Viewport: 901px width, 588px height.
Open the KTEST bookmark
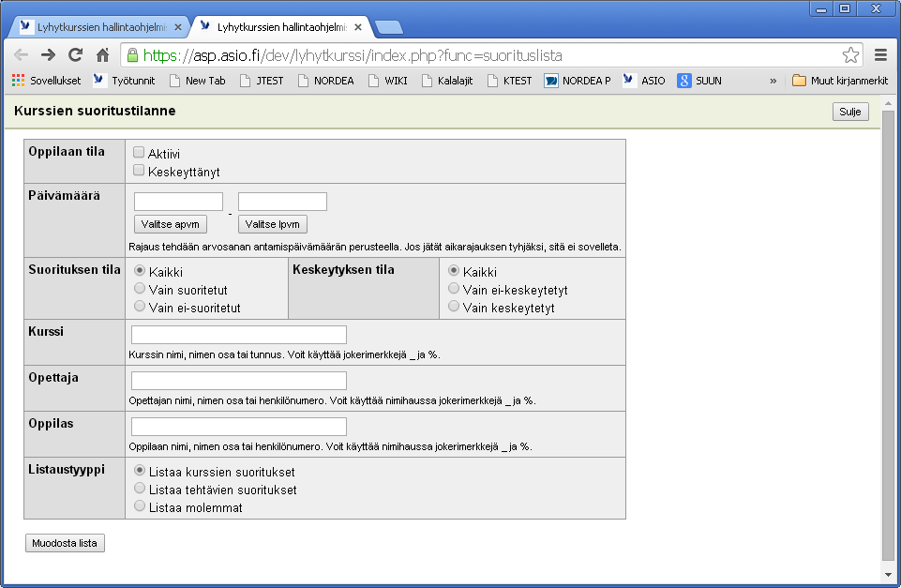pyautogui.click(x=510, y=81)
